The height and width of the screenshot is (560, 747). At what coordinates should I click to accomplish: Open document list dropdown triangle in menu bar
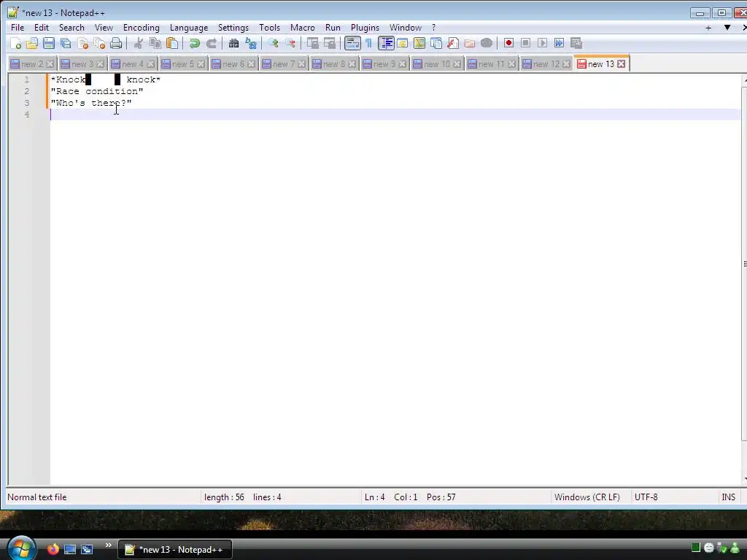pos(727,28)
